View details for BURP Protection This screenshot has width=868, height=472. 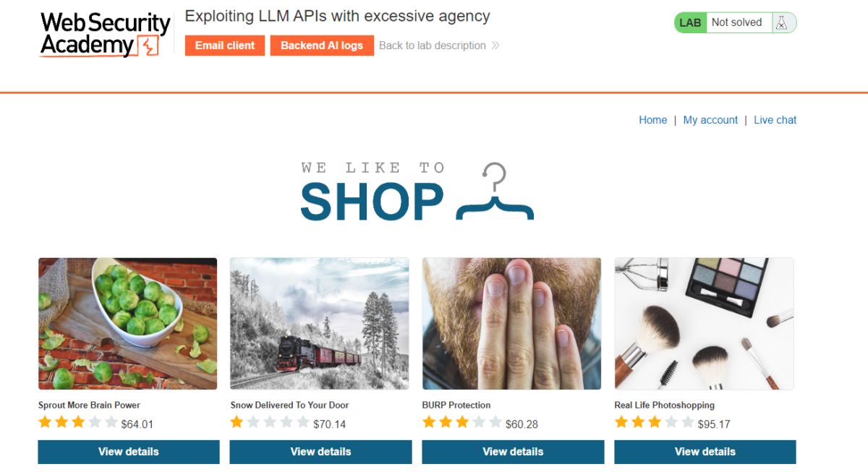(x=513, y=452)
